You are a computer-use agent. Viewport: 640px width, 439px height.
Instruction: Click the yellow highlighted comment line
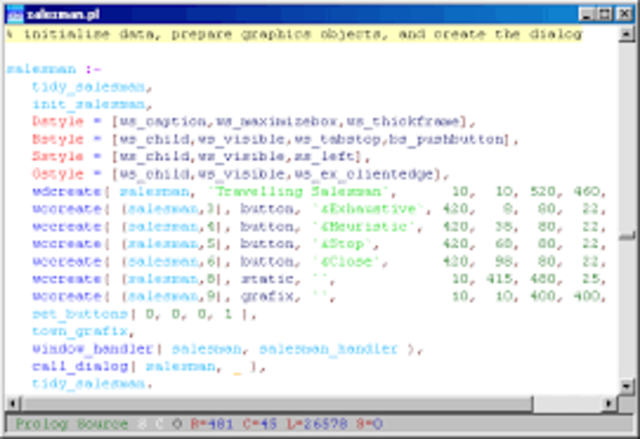click(x=294, y=34)
